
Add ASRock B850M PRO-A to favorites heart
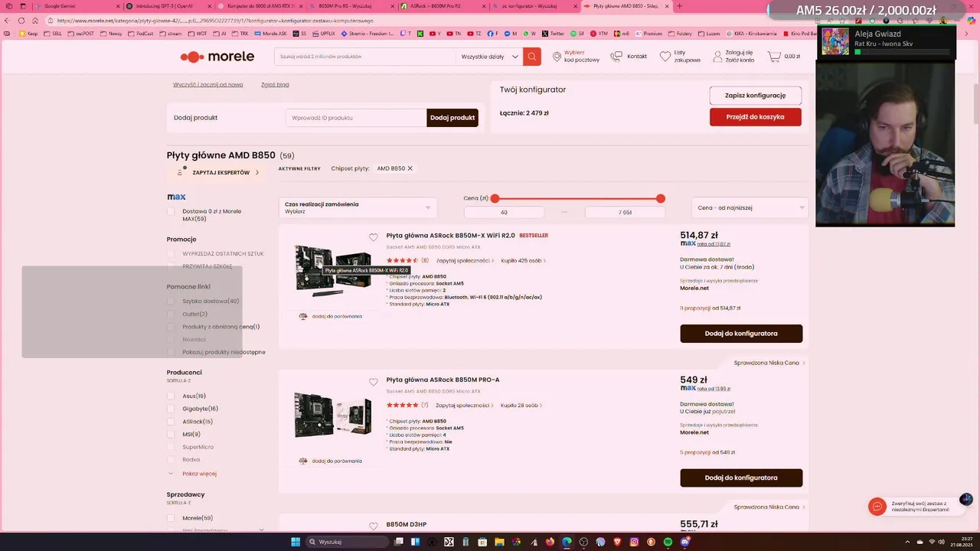[374, 382]
